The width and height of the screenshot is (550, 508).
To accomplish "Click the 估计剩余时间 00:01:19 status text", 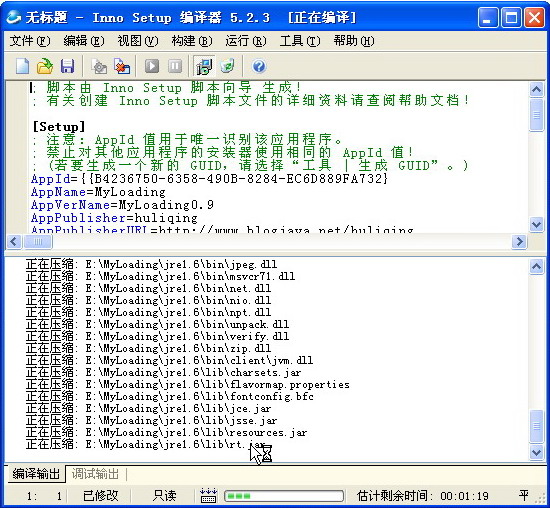I will tap(423, 496).
